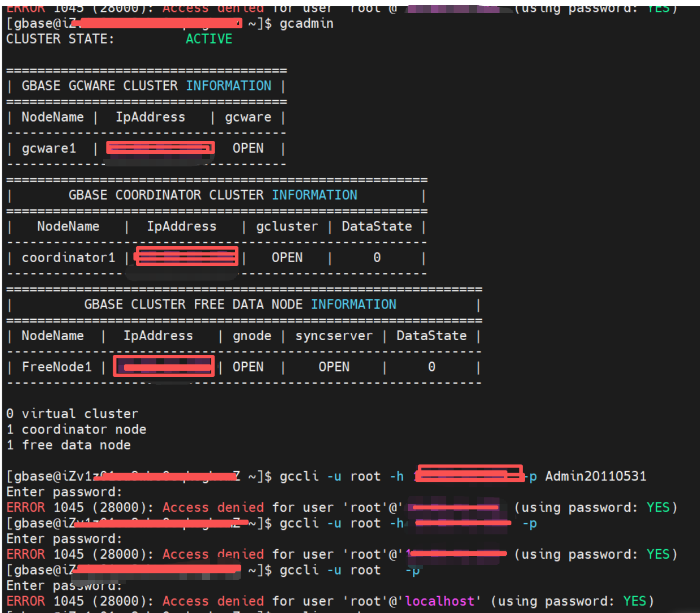Click 'GBASE CLUSTER FREE DATA NODE' heading

coord(193,305)
